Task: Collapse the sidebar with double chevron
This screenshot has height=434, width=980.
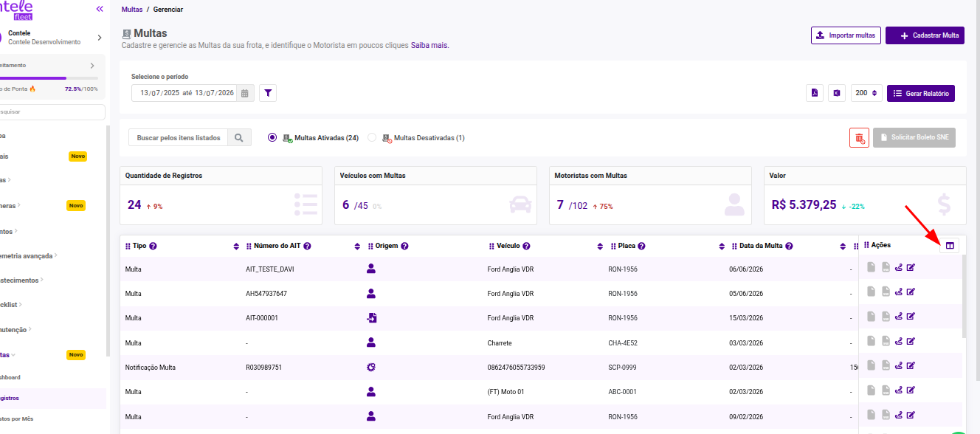Action: 100,9
